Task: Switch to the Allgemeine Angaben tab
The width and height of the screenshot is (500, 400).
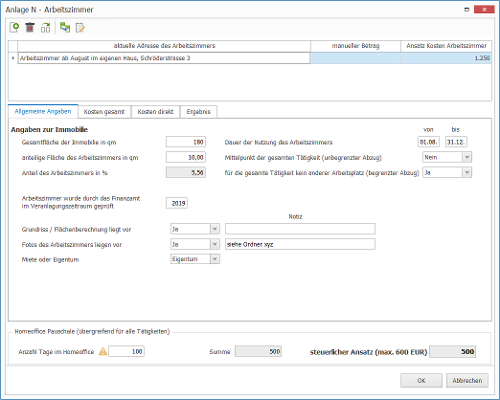Action: pyautogui.click(x=43, y=111)
